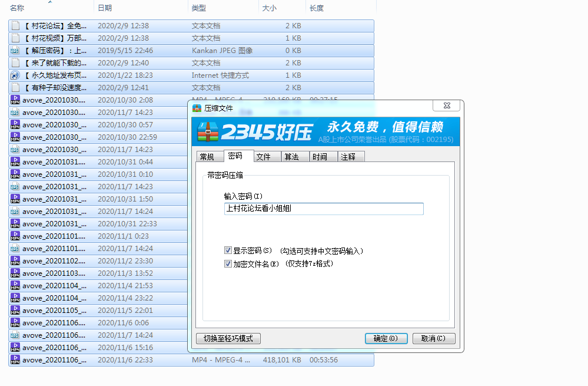
Task: Click the 2345好压 archive logo in banner
Action: click(x=208, y=132)
